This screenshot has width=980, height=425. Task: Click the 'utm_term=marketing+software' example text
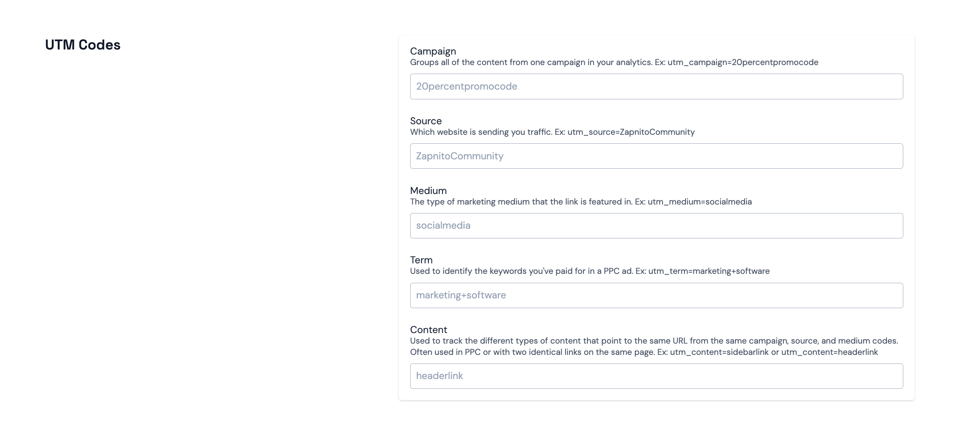(709, 271)
